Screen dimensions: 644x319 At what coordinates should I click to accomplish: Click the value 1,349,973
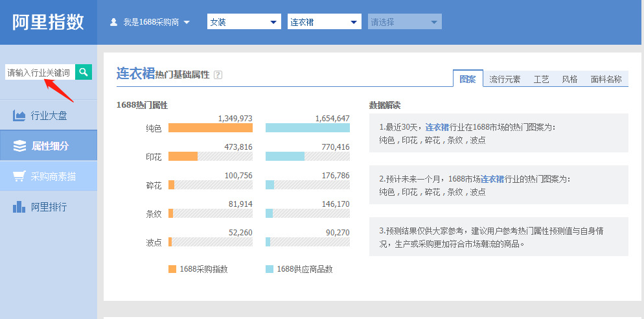[235, 119]
